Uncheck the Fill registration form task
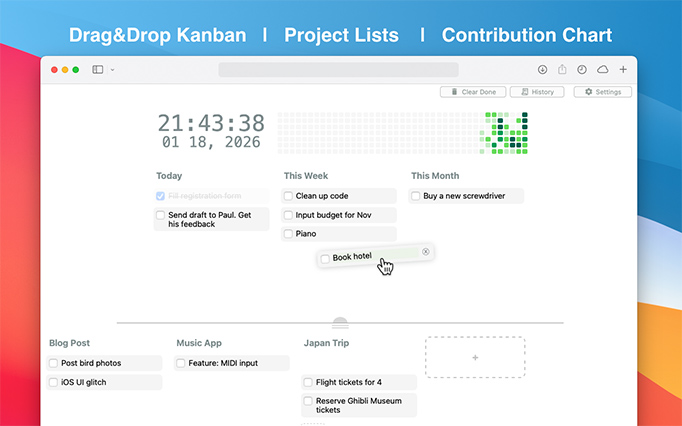Viewport: 682px width, 426px height. pos(161,196)
